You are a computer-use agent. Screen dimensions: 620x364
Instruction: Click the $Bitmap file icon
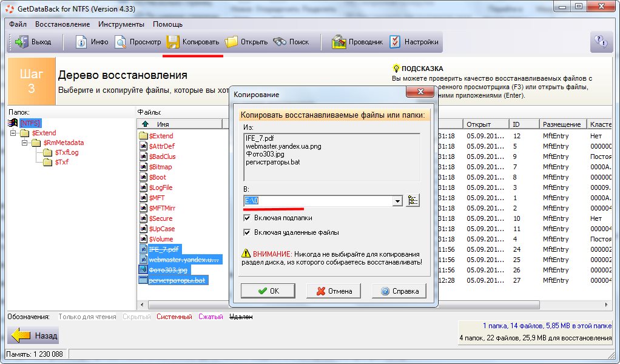[143, 167]
